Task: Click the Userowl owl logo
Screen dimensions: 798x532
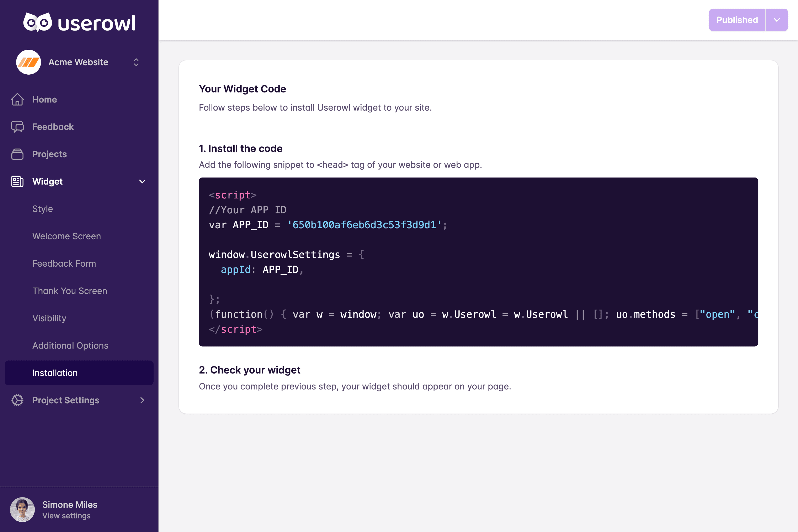Action: pyautogui.click(x=79, y=22)
